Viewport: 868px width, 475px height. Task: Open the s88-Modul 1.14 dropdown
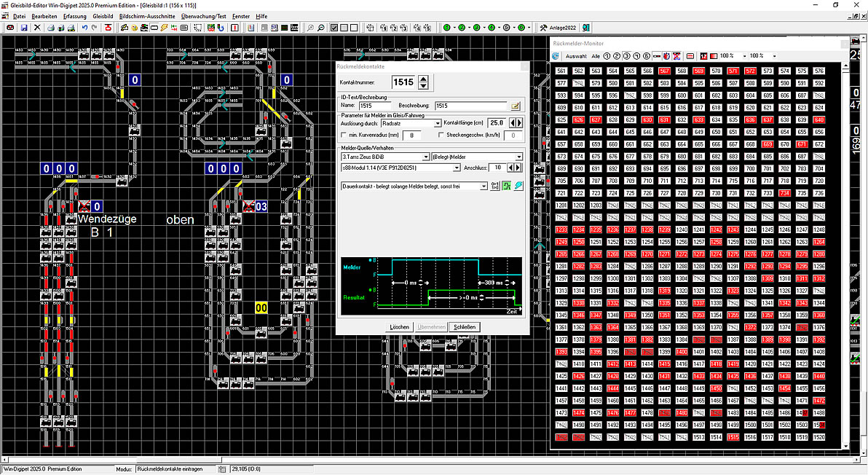point(457,168)
